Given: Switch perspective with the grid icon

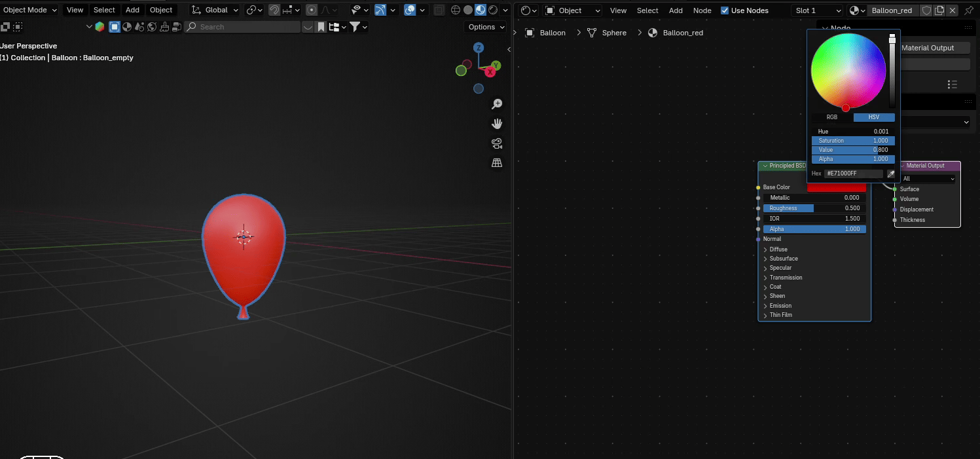Looking at the screenshot, I should (497, 163).
